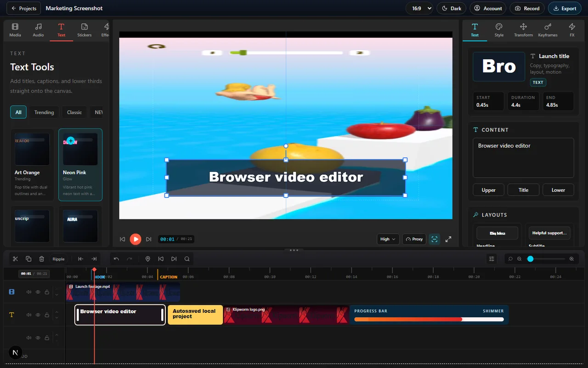Image resolution: width=588 pixels, height=368 pixels.
Task: Click the Export button
Action: point(565,8)
